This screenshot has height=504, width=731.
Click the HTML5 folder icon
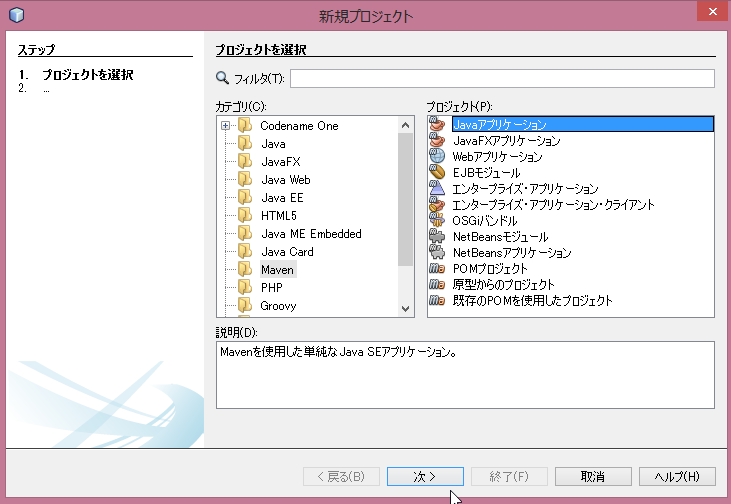point(245,215)
